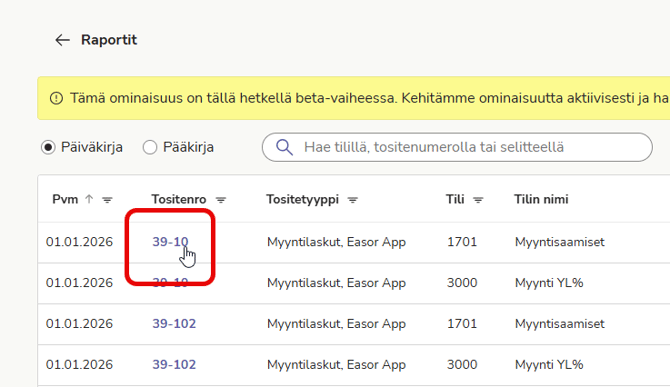Image resolution: width=670 pixels, height=387 pixels.
Task: Click account 1701 in the 39-10 row
Action: [462, 242]
